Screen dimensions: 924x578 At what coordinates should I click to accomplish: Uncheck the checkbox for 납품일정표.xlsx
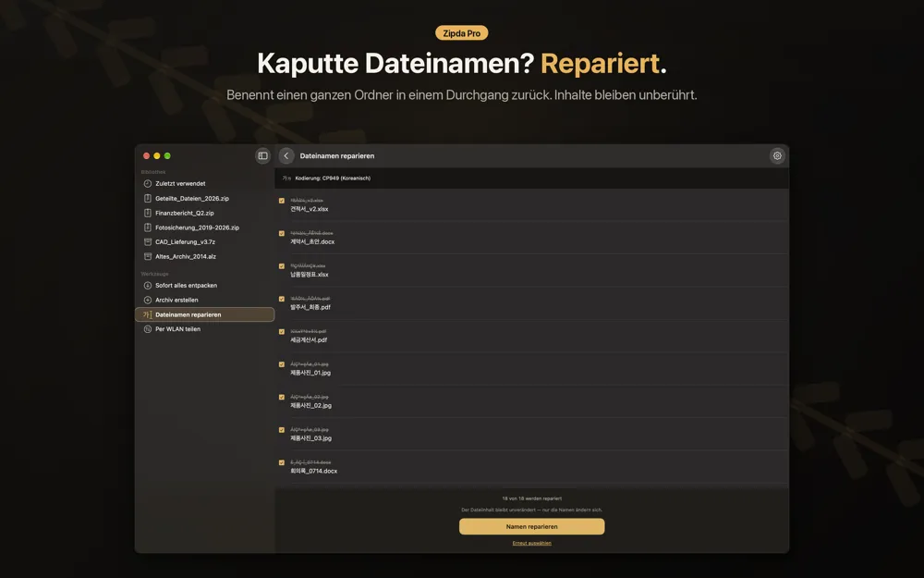pos(282,266)
